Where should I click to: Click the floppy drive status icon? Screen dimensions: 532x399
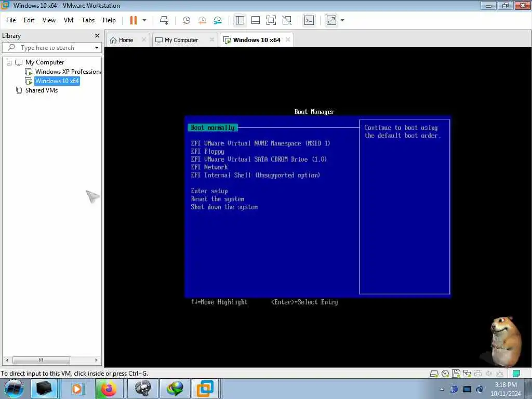pos(456,374)
